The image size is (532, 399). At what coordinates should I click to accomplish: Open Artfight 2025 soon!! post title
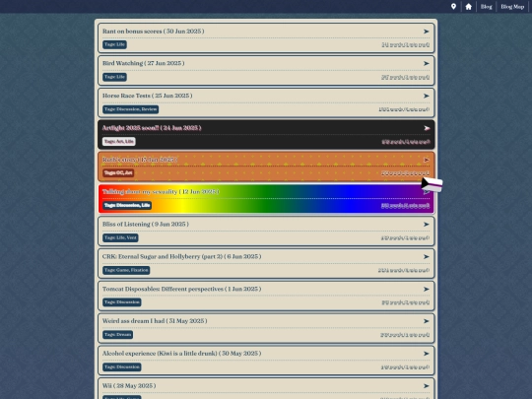(152, 128)
